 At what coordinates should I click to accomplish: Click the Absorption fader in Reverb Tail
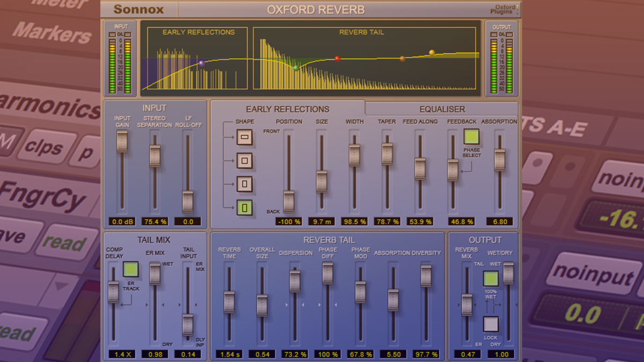pyautogui.click(x=393, y=300)
